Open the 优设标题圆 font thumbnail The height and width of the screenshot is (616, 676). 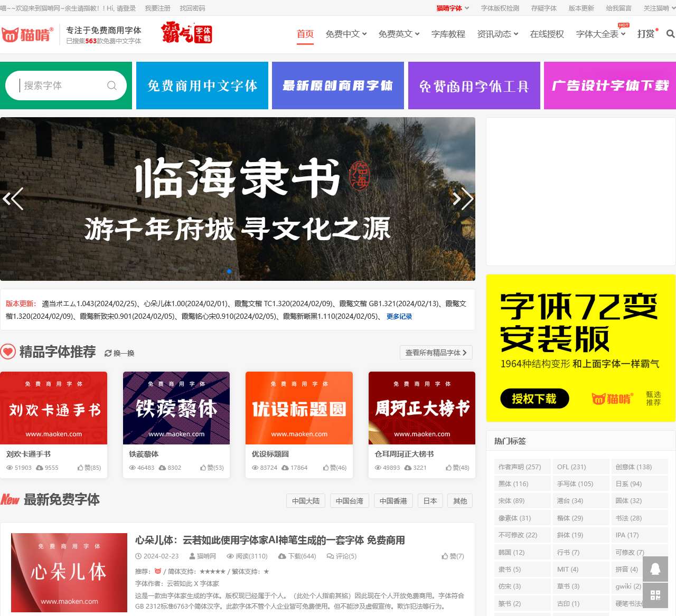click(299, 408)
